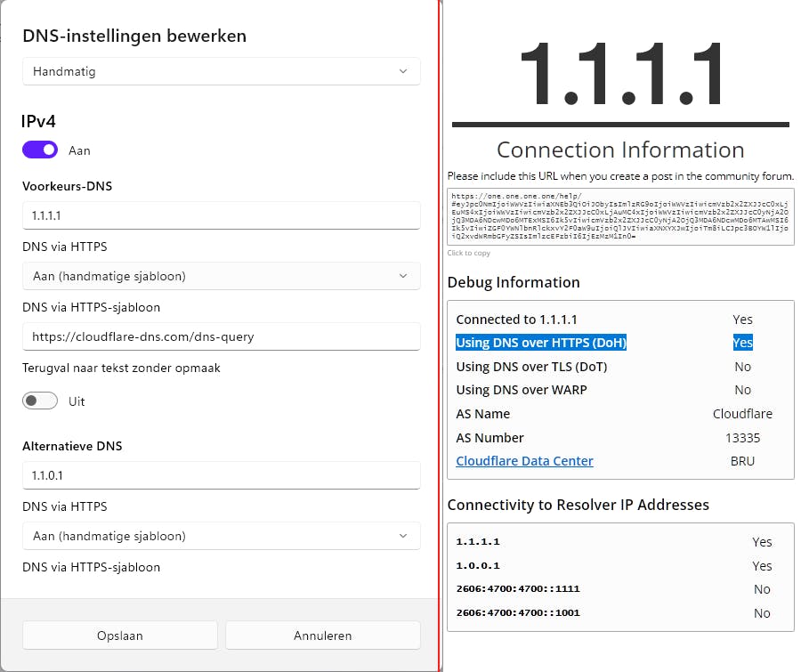Enable the Terugval naar tekst zonder opmaak switch
Viewport: 801px width, 672px height.
[x=40, y=401]
